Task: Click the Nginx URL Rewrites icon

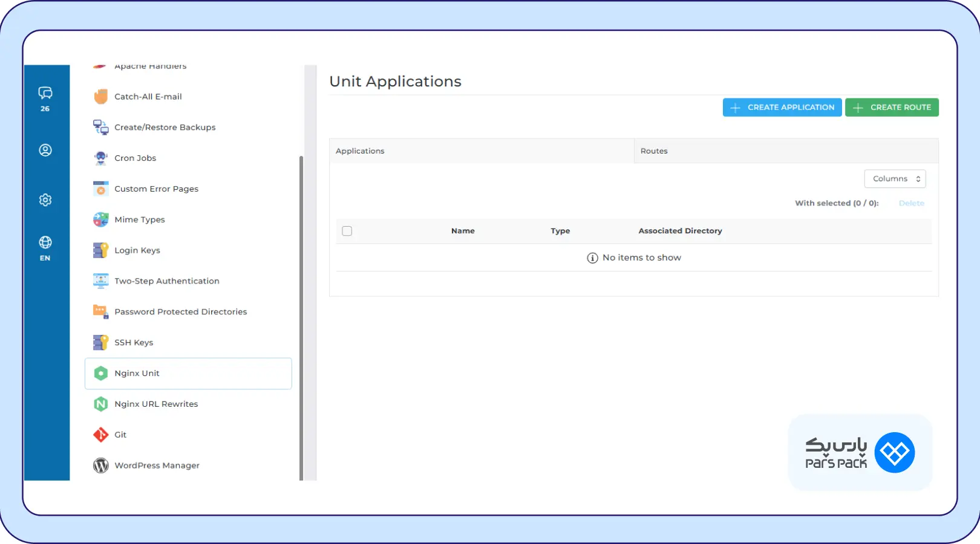Action: (x=100, y=404)
